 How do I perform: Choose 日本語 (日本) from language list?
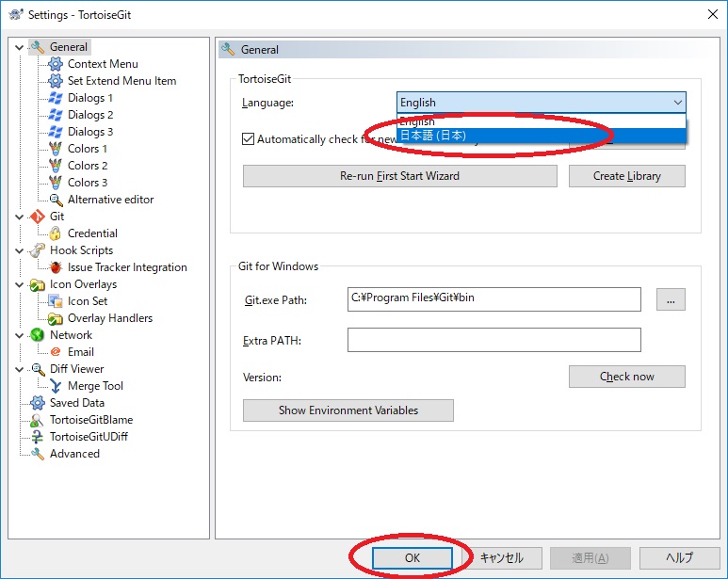coord(542,136)
